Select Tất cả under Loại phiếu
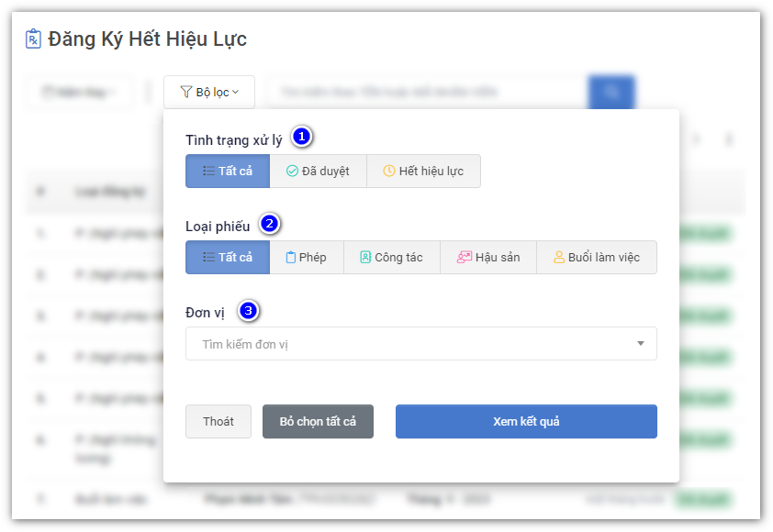773x532 pixels. (228, 258)
